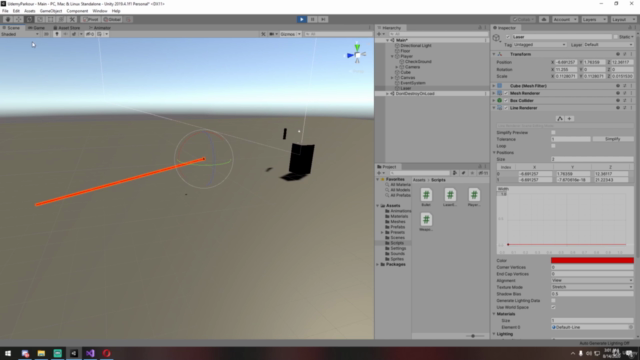Screen dimensions: 640x360
Task: Toggle Use World Space checkbox
Action: point(553,307)
